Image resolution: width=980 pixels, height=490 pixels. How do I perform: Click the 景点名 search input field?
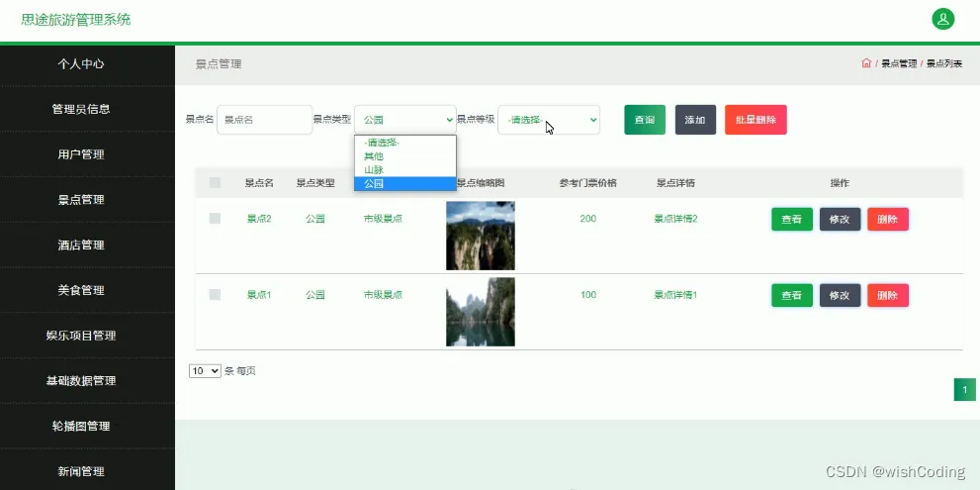264,120
